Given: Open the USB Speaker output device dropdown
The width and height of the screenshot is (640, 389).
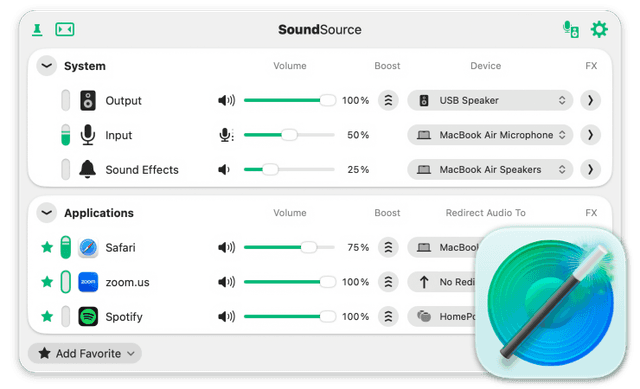Looking at the screenshot, I should (x=490, y=100).
